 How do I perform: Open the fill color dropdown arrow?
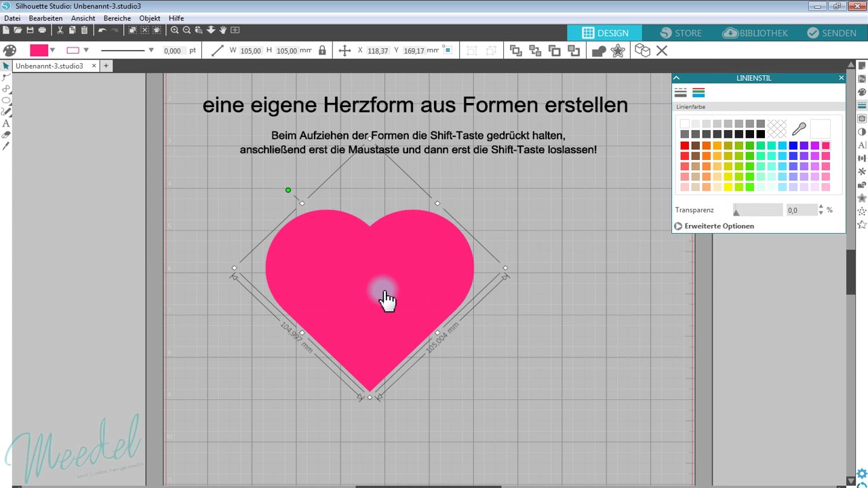[x=52, y=51]
